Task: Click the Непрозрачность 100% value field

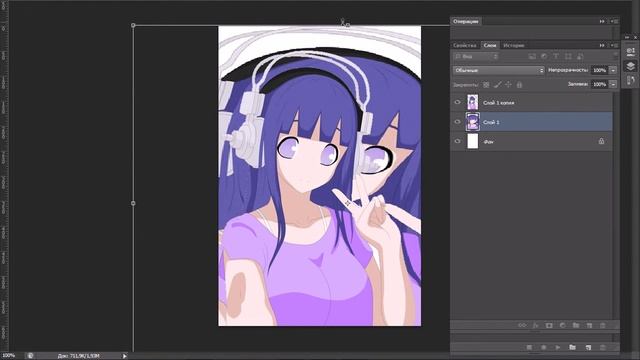Action: coord(599,70)
